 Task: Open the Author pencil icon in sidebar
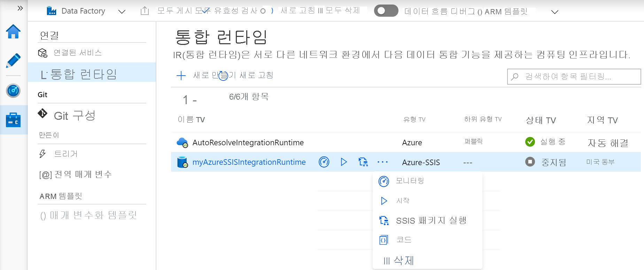[x=13, y=61]
